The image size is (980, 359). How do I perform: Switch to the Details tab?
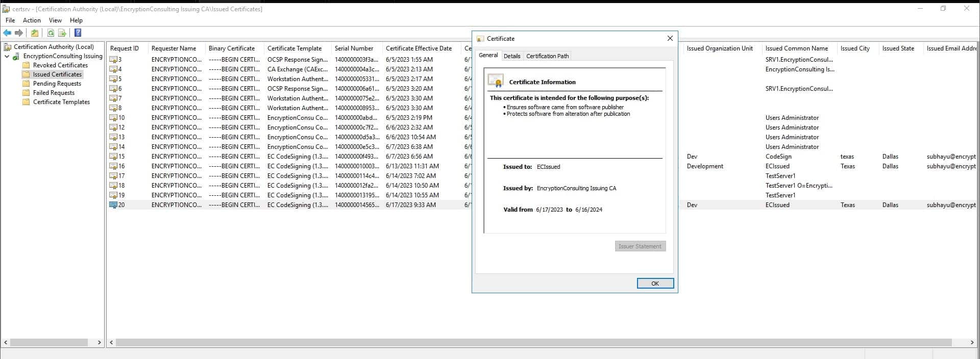(x=512, y=56)
